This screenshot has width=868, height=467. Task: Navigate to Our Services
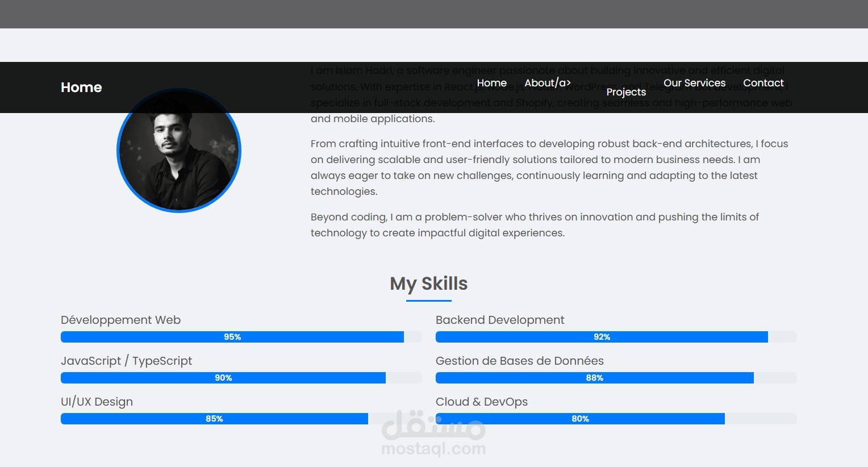tap(694, 83)
